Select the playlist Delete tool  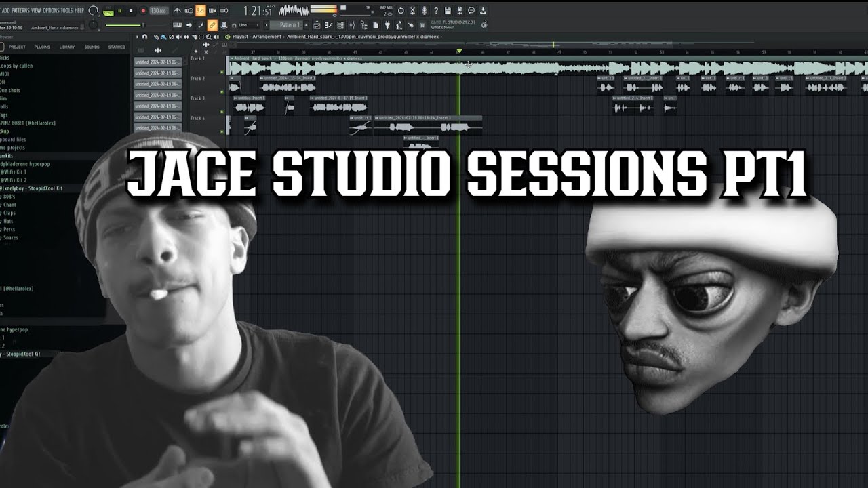click(171, 37)
